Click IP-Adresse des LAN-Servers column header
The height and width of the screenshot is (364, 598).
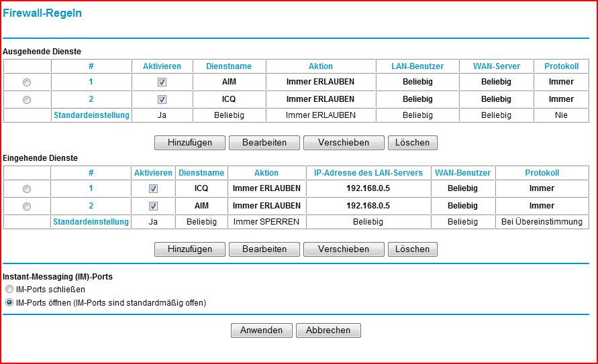tap(368, 173)
